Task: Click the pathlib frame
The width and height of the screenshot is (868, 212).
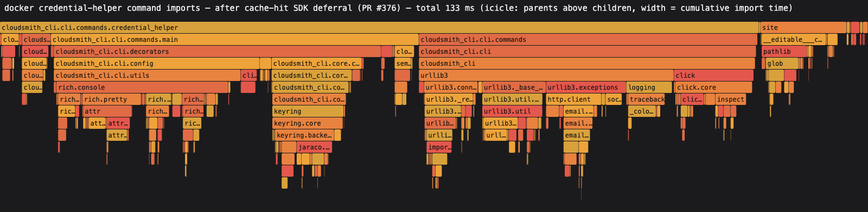Action: [784, 52]
